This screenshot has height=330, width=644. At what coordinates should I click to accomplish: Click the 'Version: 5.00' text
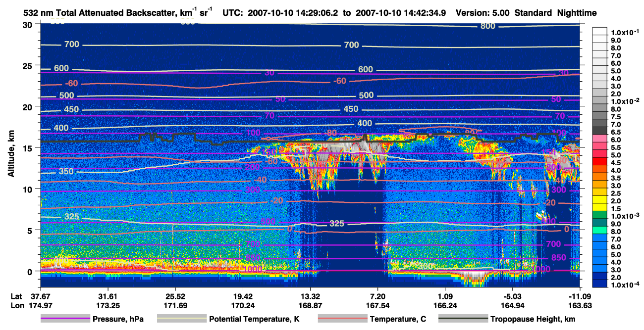(483, 13)
